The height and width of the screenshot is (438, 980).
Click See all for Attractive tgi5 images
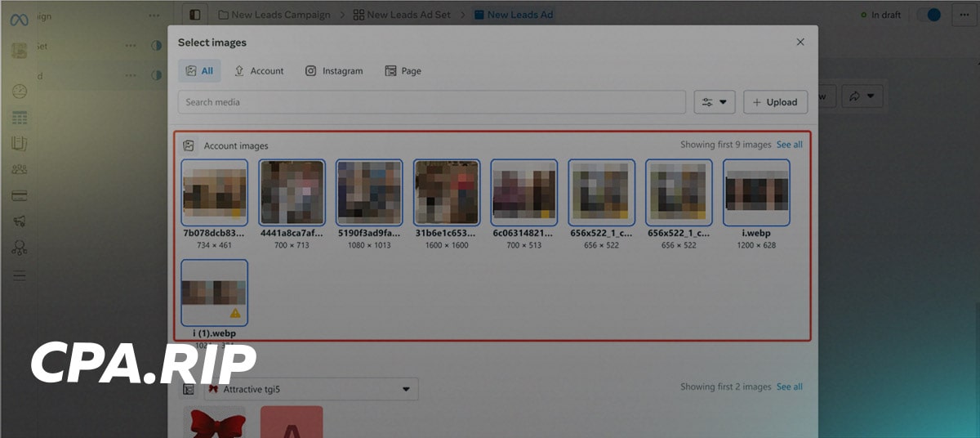[x=789, y=387]
